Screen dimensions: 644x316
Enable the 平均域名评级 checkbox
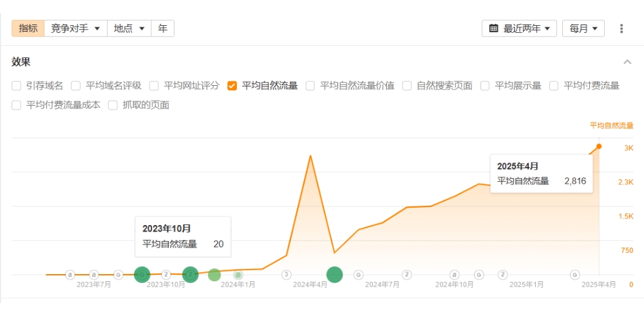(x=75, y=86)
